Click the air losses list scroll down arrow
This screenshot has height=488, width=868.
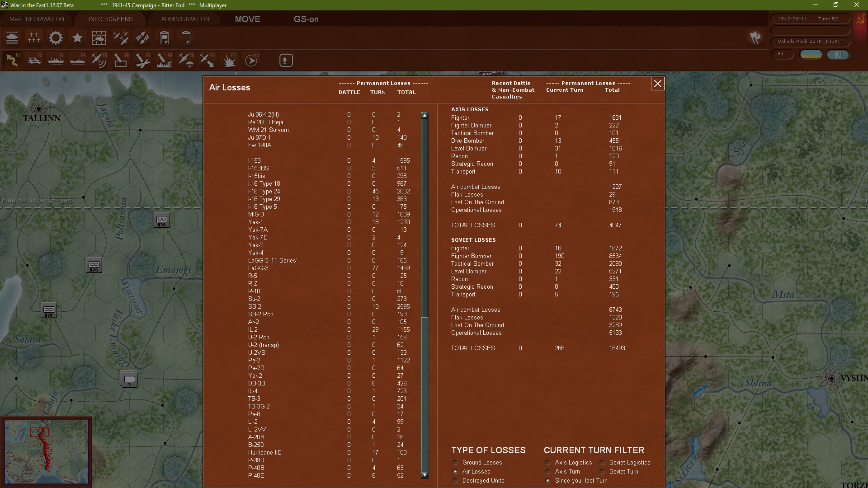click(425, 475)
